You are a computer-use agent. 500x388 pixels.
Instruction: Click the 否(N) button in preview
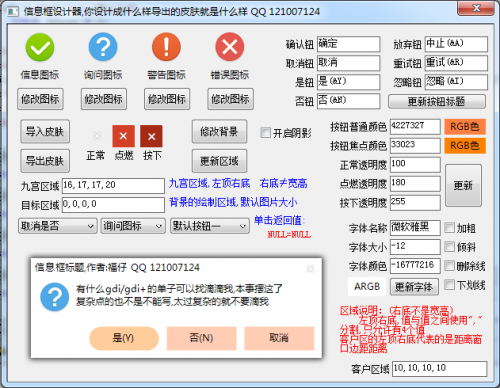[x=201, y=338]
